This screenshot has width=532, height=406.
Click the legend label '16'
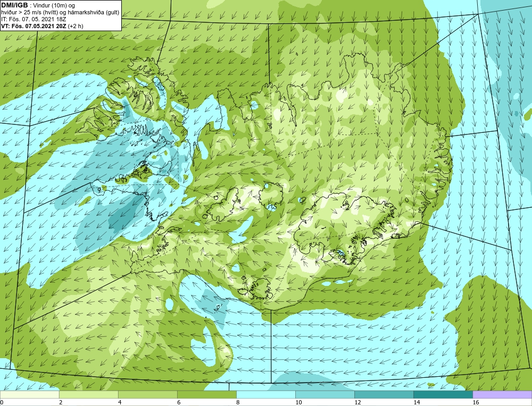(x=476, y=402)
